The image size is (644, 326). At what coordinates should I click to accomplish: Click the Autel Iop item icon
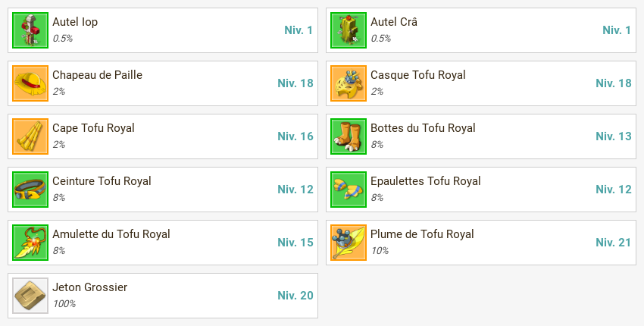click(30, 30)
